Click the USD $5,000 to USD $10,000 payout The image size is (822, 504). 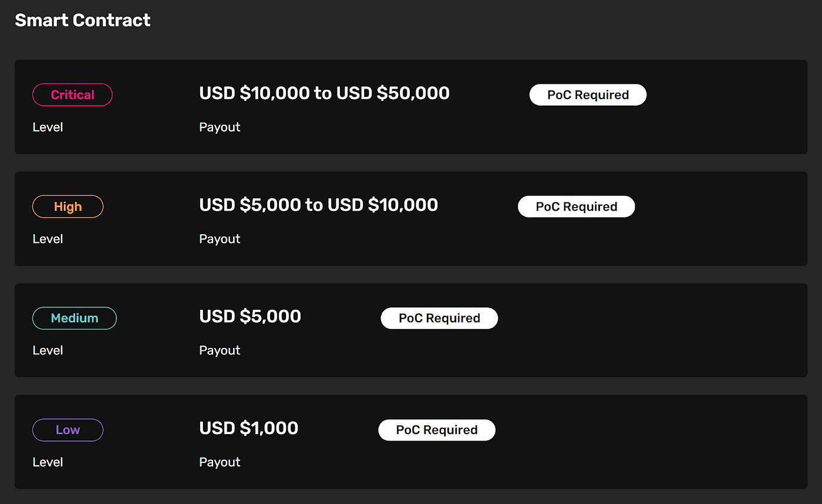[318, 205]
